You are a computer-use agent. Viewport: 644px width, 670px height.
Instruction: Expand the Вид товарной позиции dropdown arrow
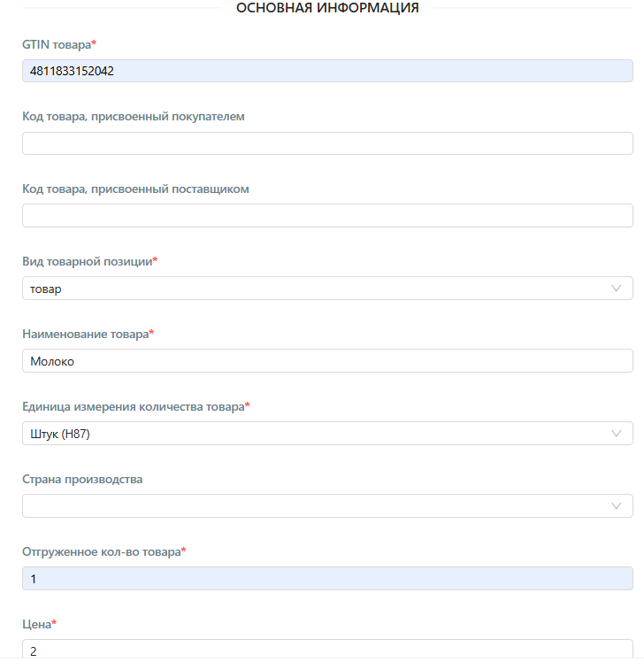[616, 289]
